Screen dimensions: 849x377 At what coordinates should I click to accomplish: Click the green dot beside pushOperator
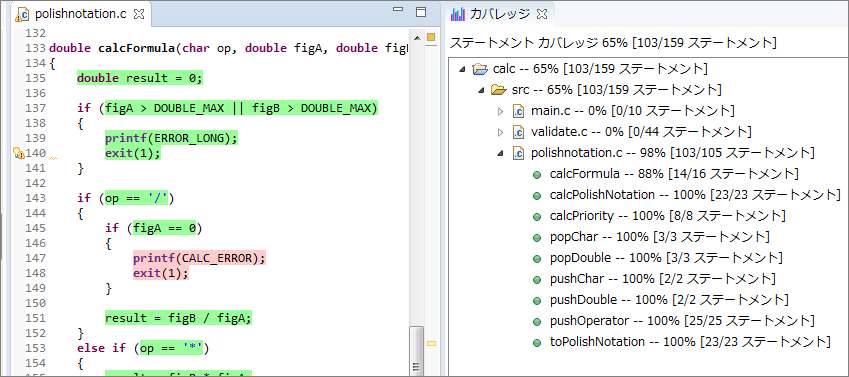click(537, 322)
